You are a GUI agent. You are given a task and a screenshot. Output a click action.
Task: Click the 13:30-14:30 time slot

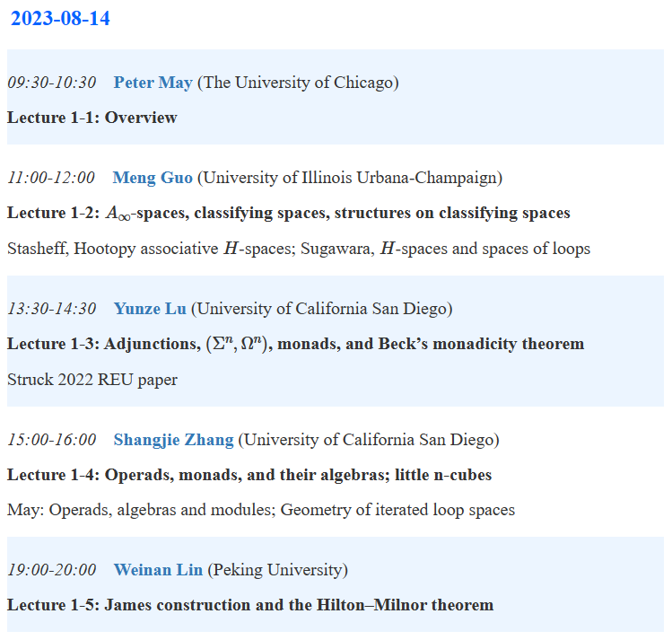pos(52,309)
